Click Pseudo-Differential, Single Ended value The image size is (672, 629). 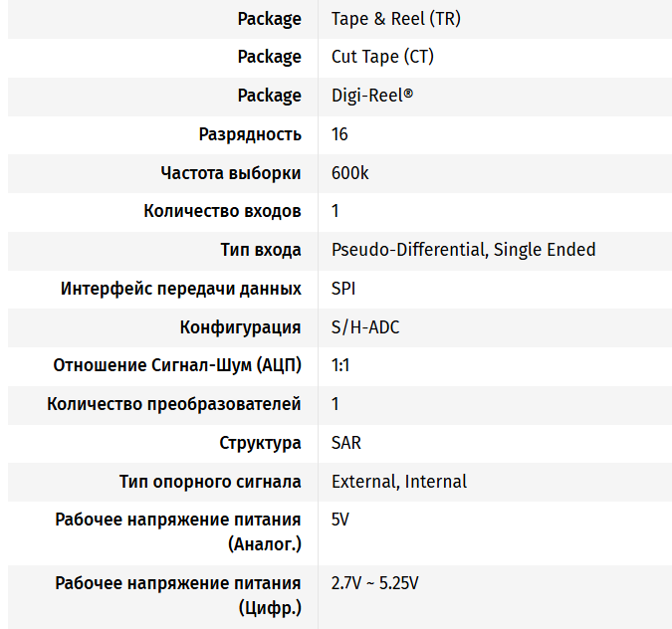pyautogui.click(x=463, y=250)
